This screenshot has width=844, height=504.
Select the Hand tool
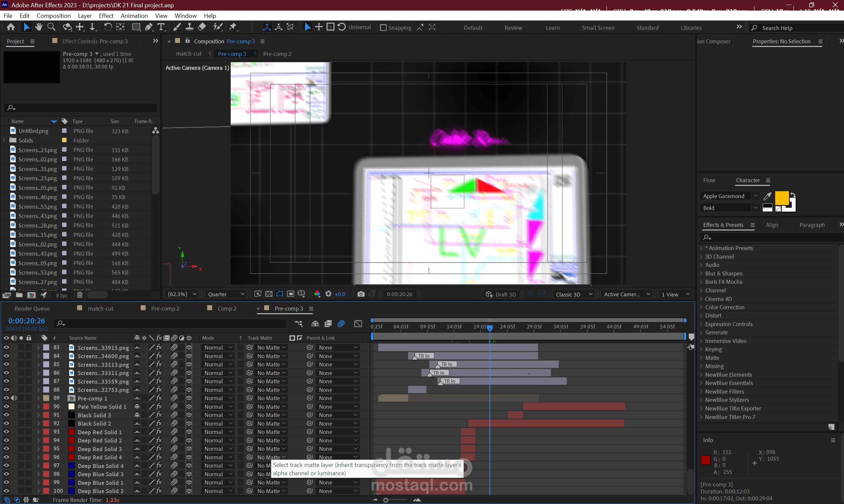pyautogui.click(x=39, y=27)
